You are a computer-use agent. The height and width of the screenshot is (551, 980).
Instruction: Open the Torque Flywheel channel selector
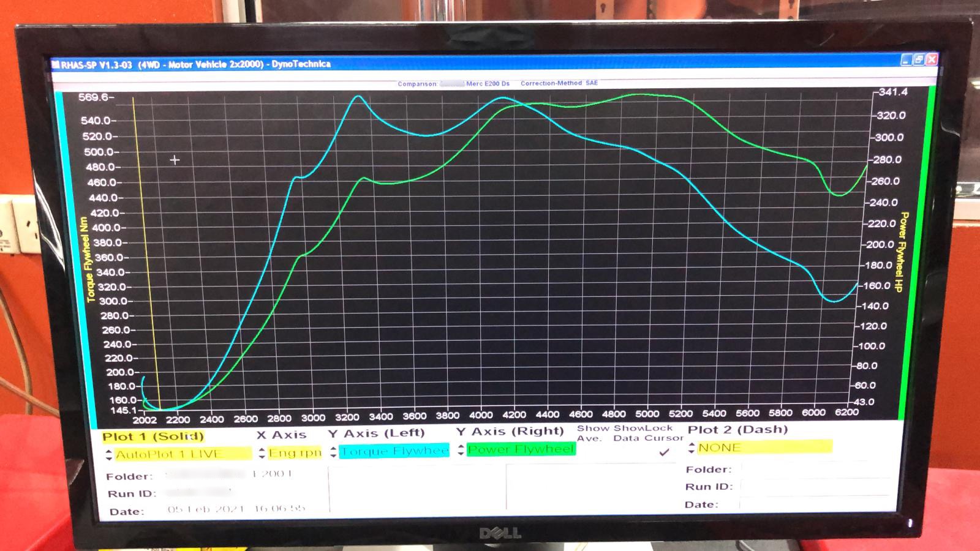(394, 451)
